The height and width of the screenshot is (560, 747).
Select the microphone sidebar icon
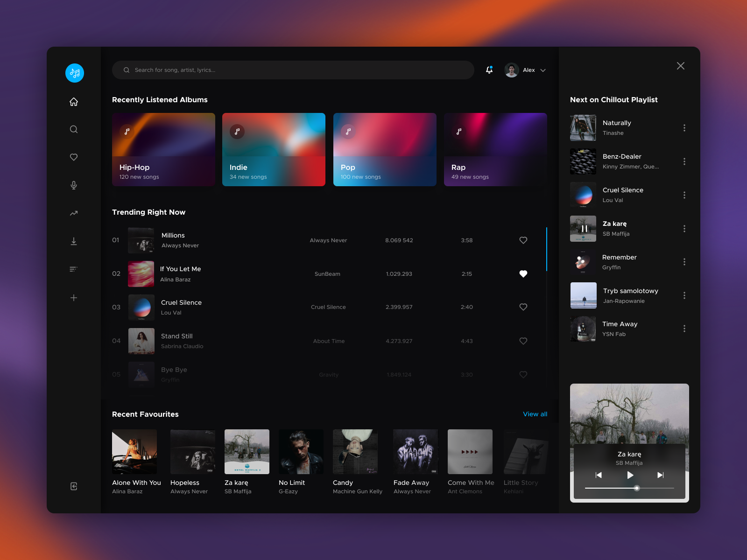74,185
